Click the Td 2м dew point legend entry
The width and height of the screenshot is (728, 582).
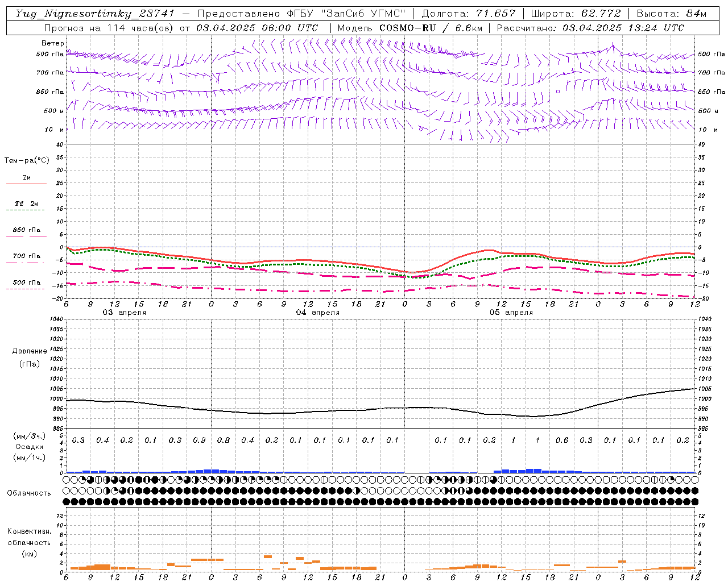click(27, 203)
